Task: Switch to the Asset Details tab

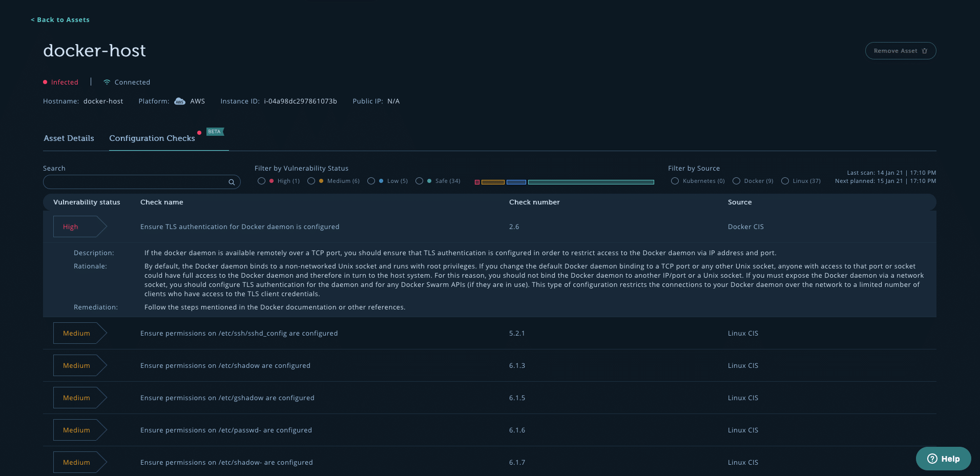Action: coord(69,138)
